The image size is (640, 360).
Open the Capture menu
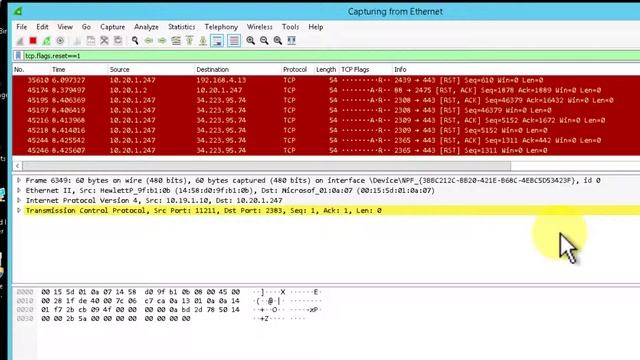tap(113, 27)
